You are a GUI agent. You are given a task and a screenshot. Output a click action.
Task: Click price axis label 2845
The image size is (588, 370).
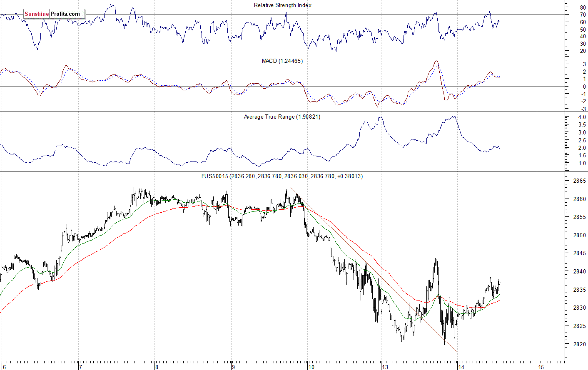(x=579, y=253)
